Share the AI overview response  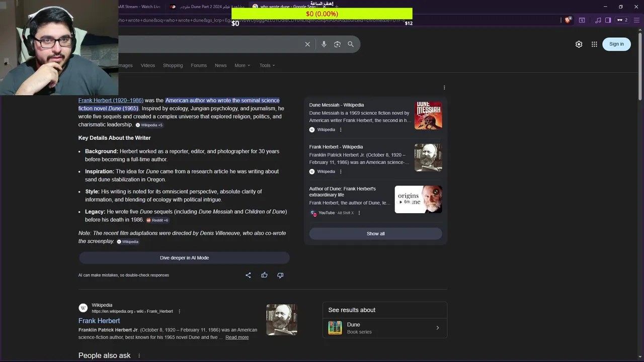[x=248, y=275]
